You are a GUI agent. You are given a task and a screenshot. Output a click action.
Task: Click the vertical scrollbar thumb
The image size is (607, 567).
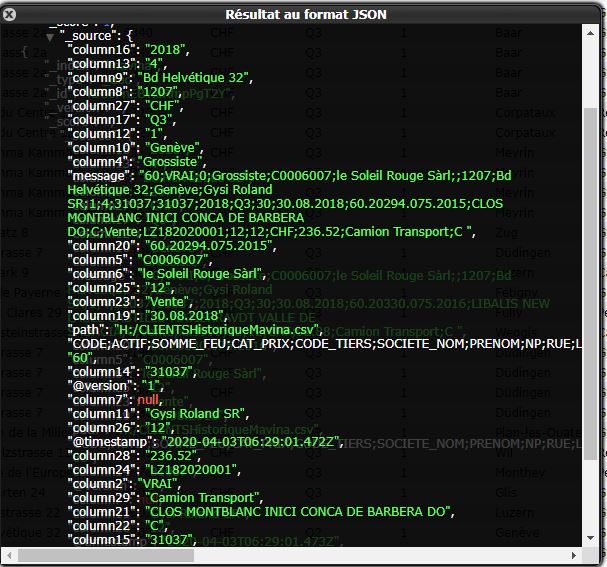pos(590,283)
